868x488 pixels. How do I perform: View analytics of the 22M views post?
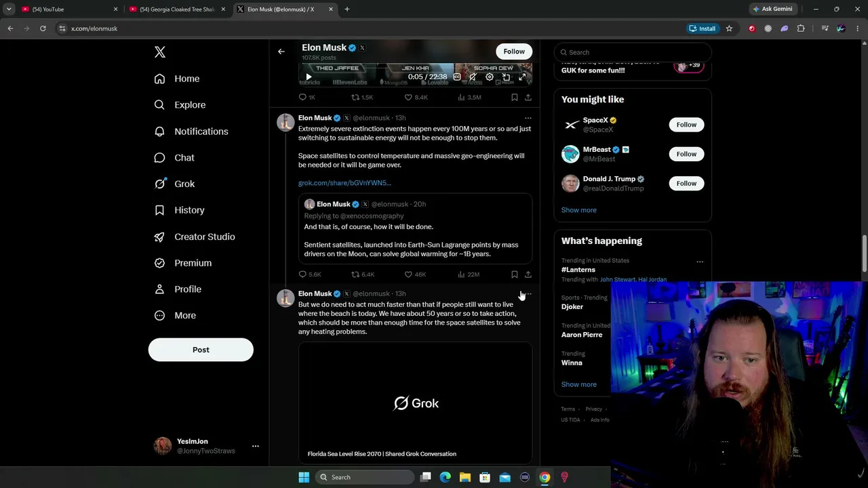[469, 274]
